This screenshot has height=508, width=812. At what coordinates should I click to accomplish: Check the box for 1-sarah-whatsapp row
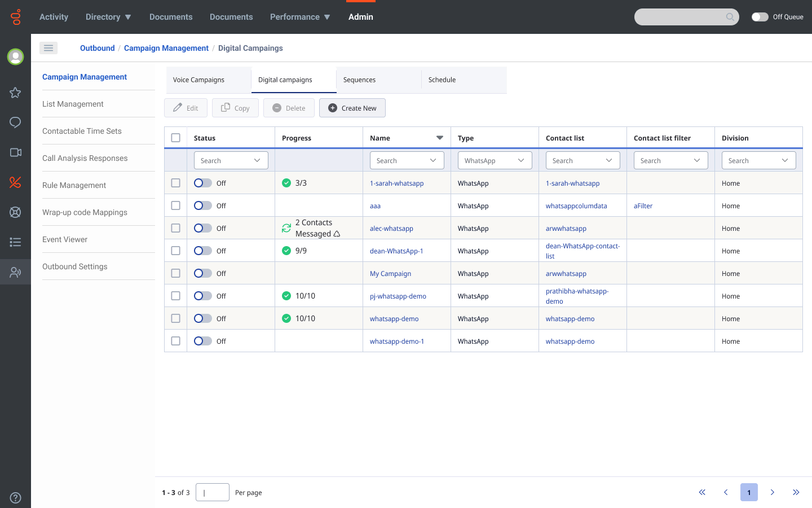pos(175,183)
